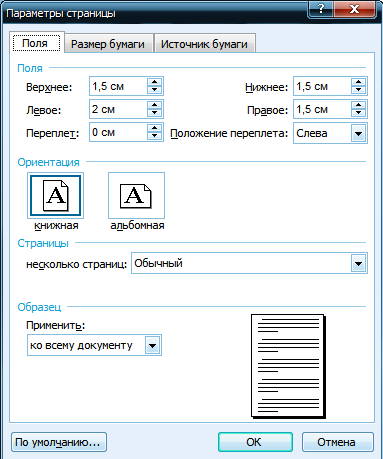The image size is (383, 459).
Task: Click the Применить label
Action: [56, 325]
